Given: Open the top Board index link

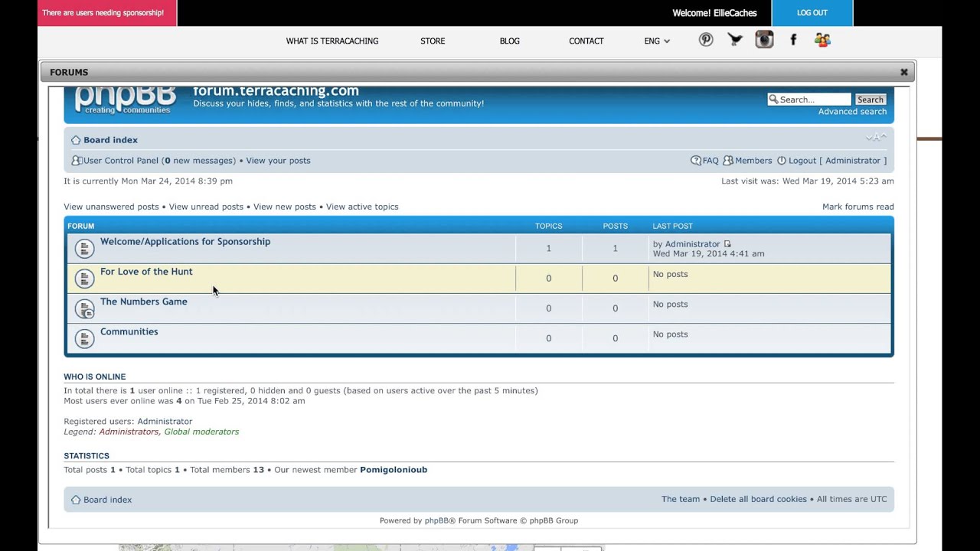Looking at the screenshot, I should point(111,140).
